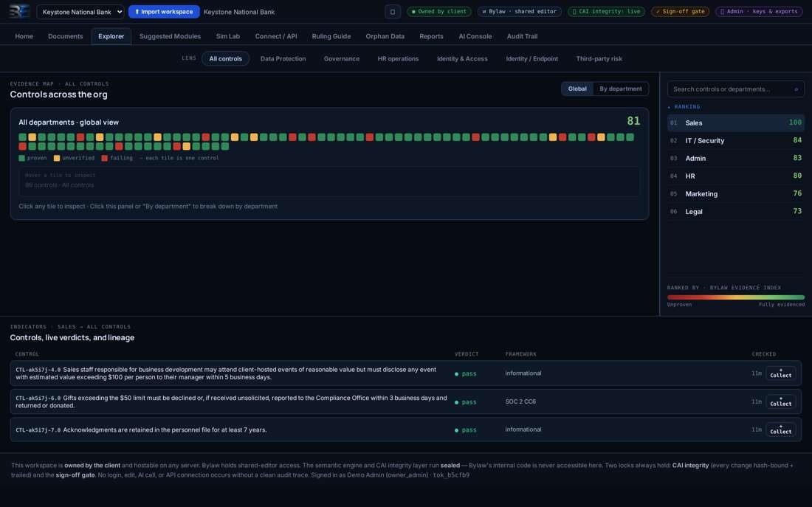Click the control text for CTL-ak5i7j-7.0 about acknowledgments retention

point(165,430)
